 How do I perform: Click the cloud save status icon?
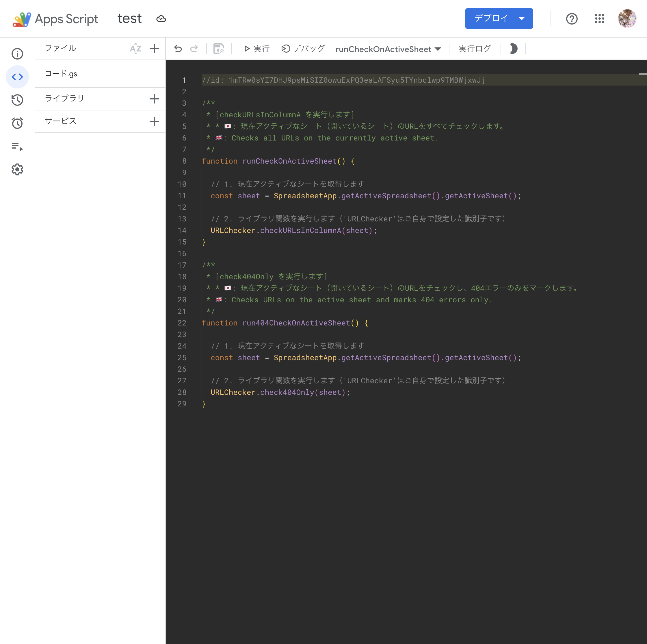(x=161, y=19)
